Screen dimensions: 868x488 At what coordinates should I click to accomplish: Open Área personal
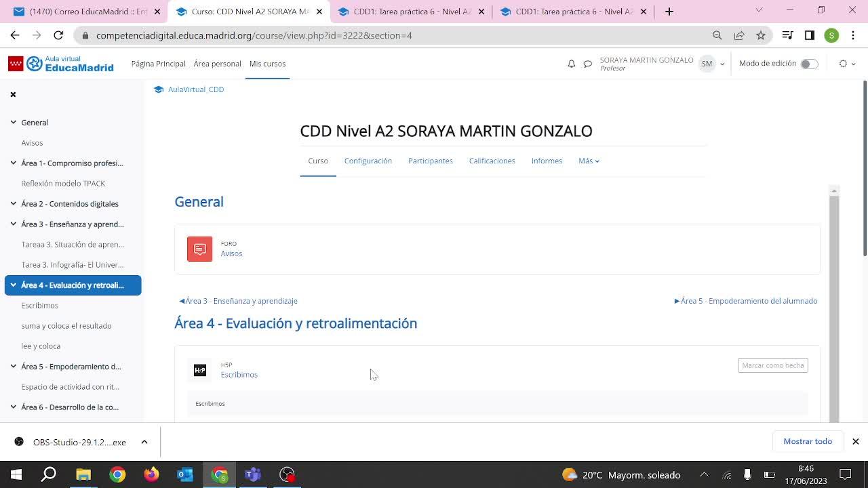pyautogui.click(x=217, y=64)
